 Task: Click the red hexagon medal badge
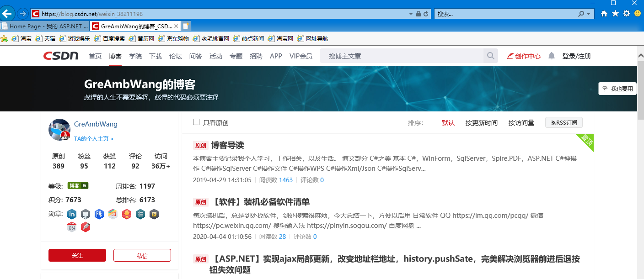(127, 214)
